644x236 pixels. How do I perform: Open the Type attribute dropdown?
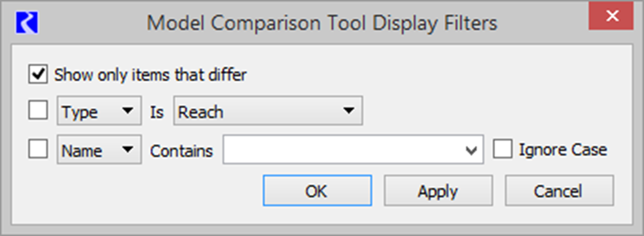(99, 111)
